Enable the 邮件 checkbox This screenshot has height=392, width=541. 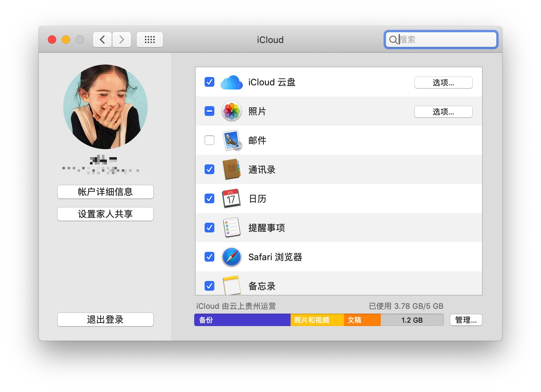pyautogui.click(x=209, y=140)
